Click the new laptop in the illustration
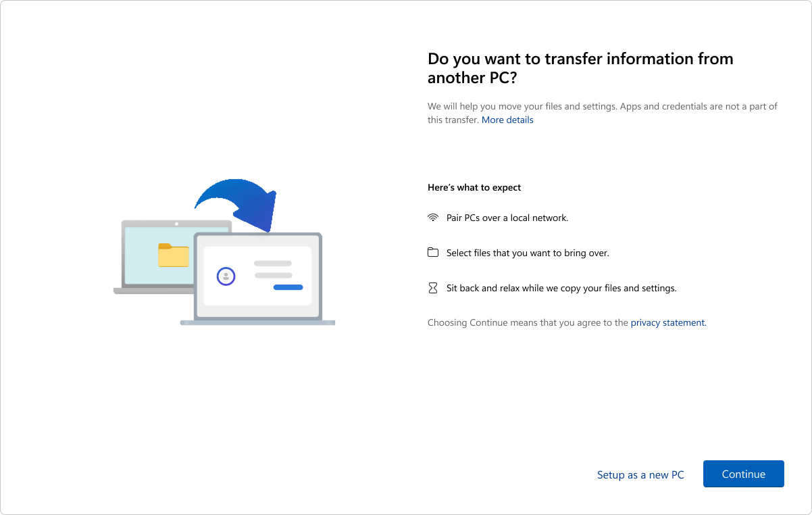The image size is (812, 515). pyautogui.click(x=257, y=277)
